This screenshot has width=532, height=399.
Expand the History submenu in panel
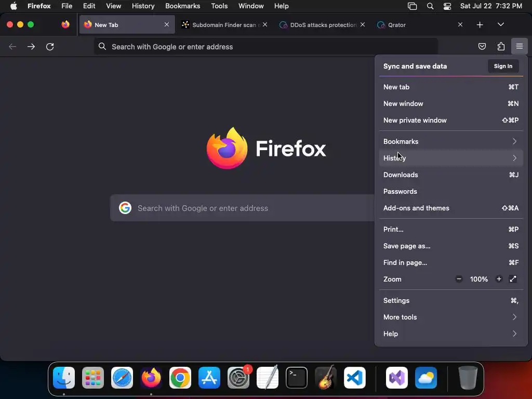tap(451, 158)
